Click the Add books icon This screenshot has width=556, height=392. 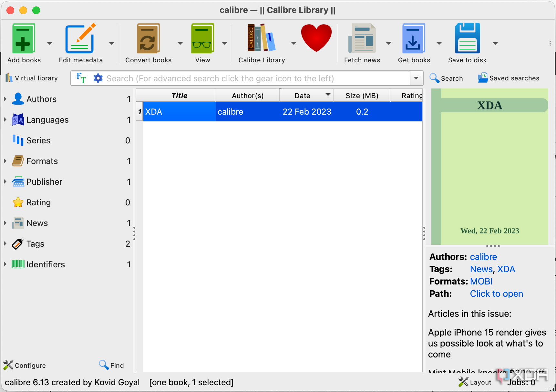tap(24, 38)
